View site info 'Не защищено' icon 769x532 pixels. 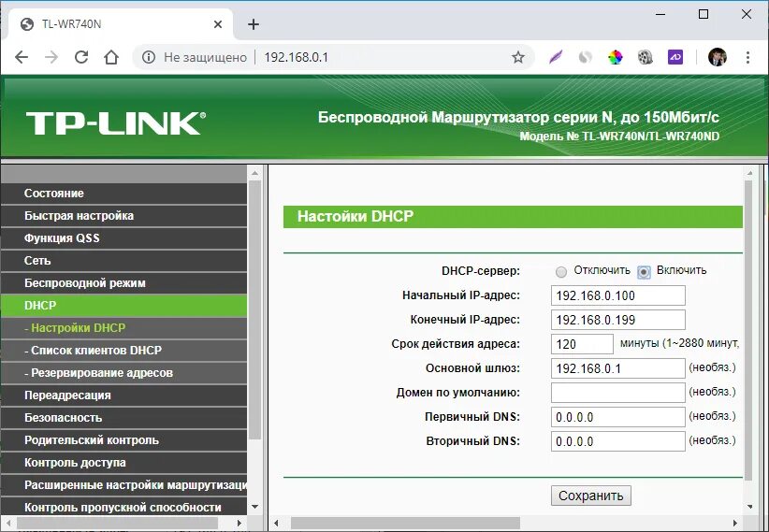pyautogui.click(x=149, y=57)
